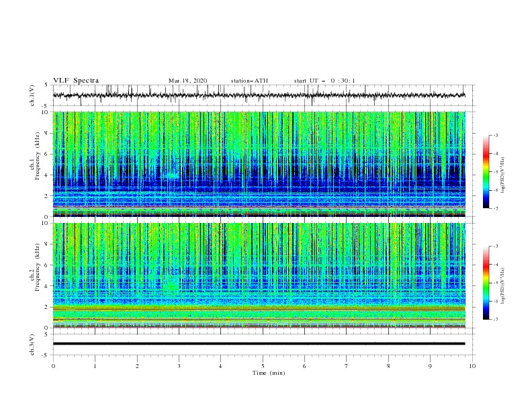Screen dimensions: 532x411
Task: Click the 'ch.1(V)' waveform axis label
Action: (x=32, y=95)
